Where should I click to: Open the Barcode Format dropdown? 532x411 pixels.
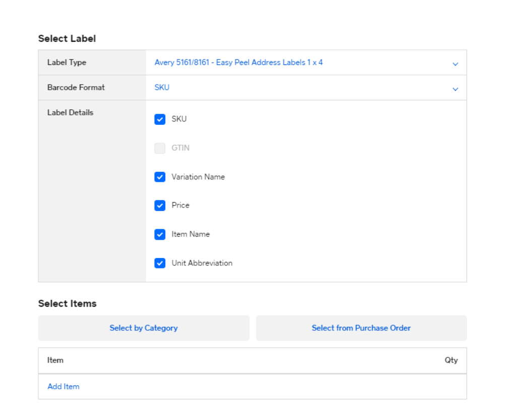point(306,88)
